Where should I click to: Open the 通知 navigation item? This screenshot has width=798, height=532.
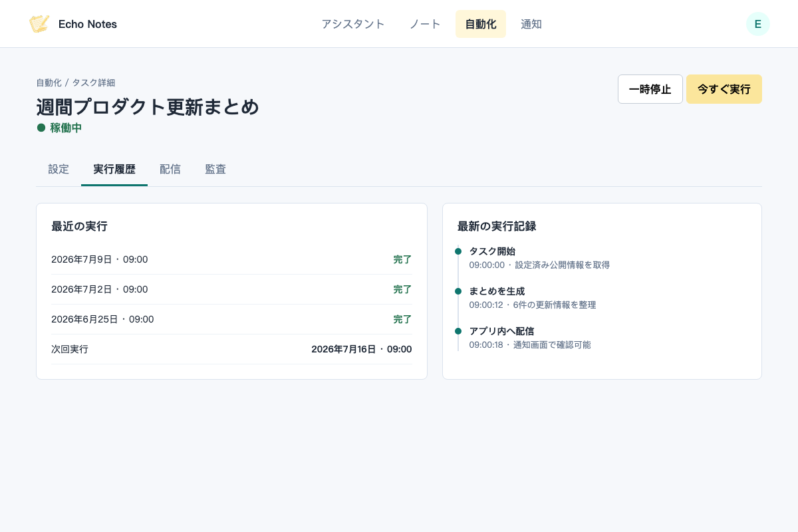tap(531, 24)
